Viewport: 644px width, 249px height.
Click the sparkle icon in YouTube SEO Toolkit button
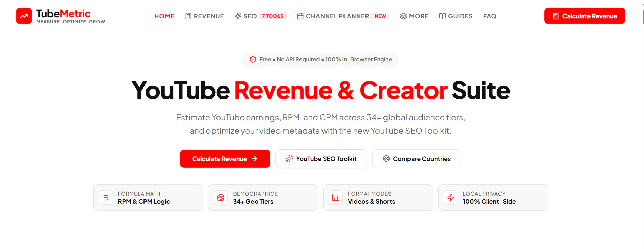click(289, 159)
